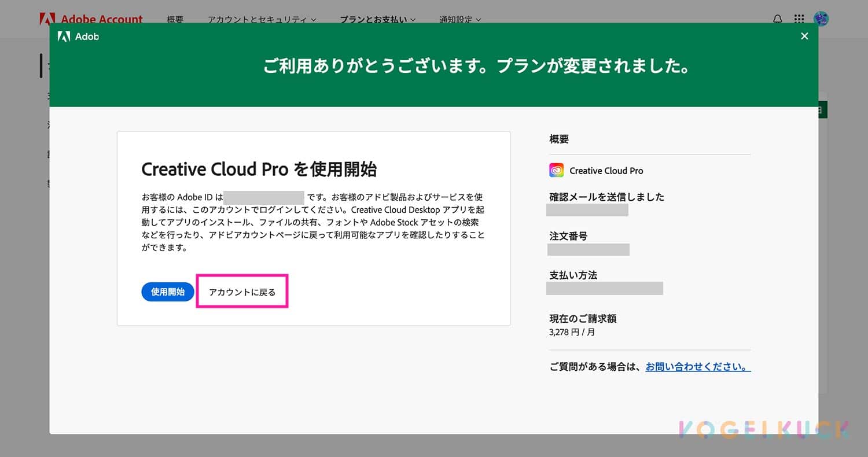
Task: Click the partially visible button at the dialog's right edge
Action: [x=823, y=109]
